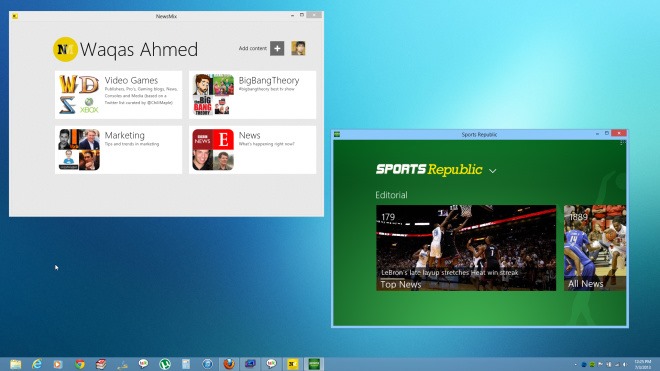
Task: Open the BigBangTheory collection tile
Action: click(252, 95)
